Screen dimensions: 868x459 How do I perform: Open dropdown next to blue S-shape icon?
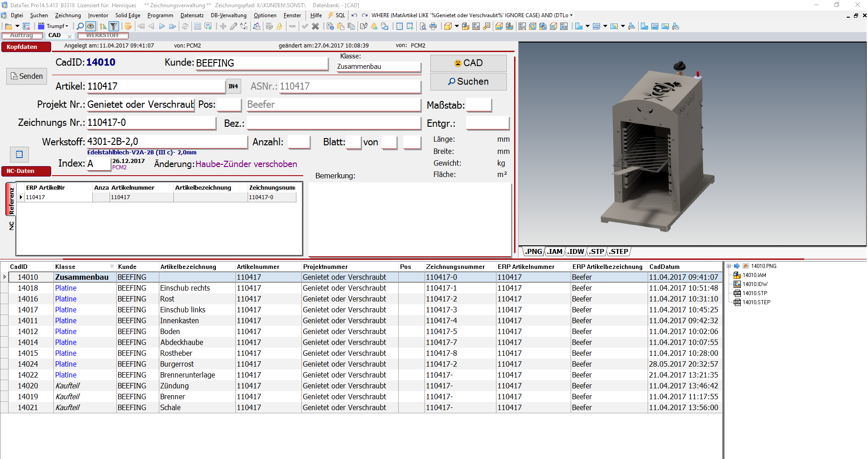pyautogui.click(x=605, y=26)
